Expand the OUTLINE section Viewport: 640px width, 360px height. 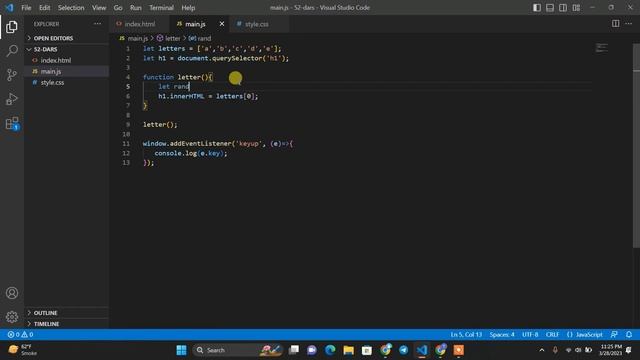(67, 313)
